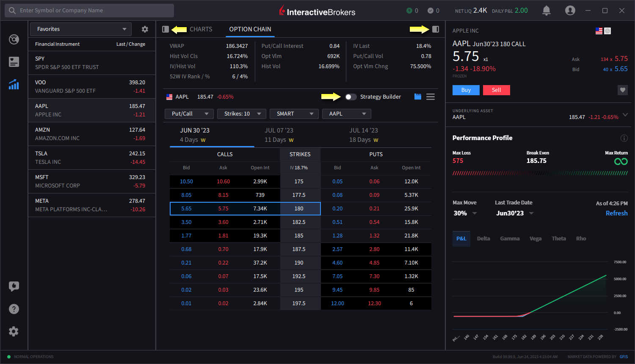Click call ask 1.81 at strike 185

click(223, 236)
